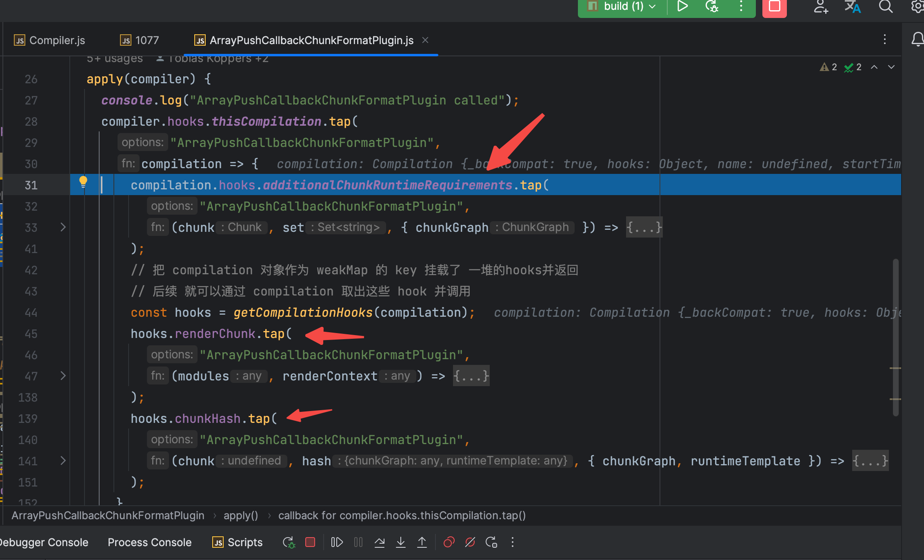Toggle breakpoint in gutter at line 44

coord(31,313)
